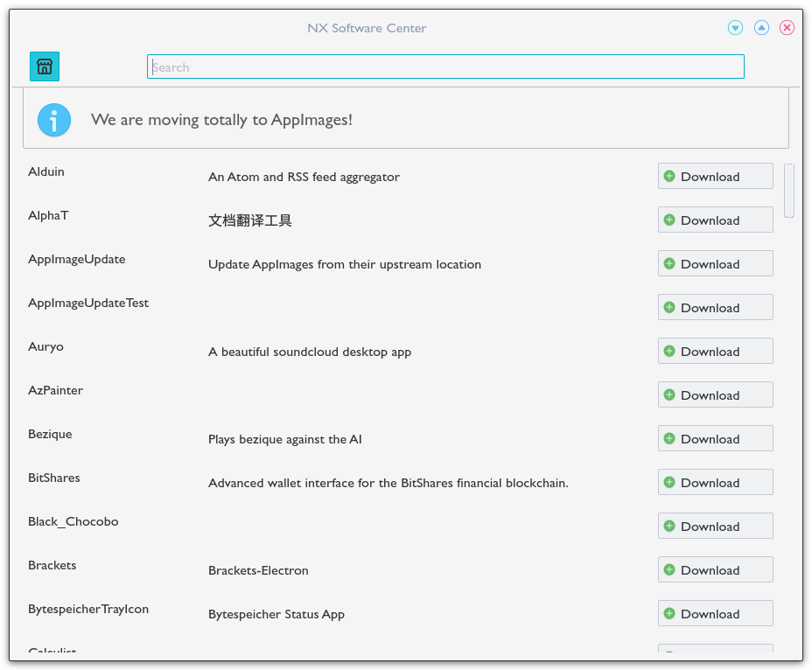Download the Brackets editor
This screenshot has height=670, width=812.
(715, 569)
